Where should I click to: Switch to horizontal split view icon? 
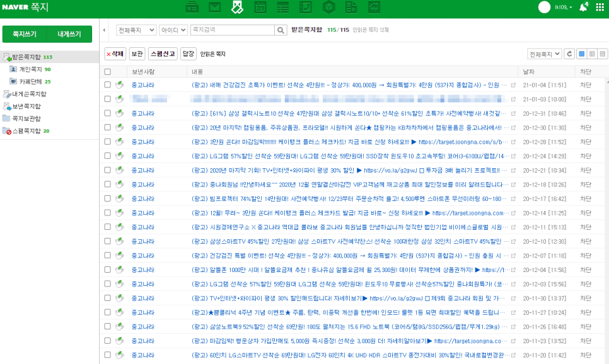click(x=603, y=54)
